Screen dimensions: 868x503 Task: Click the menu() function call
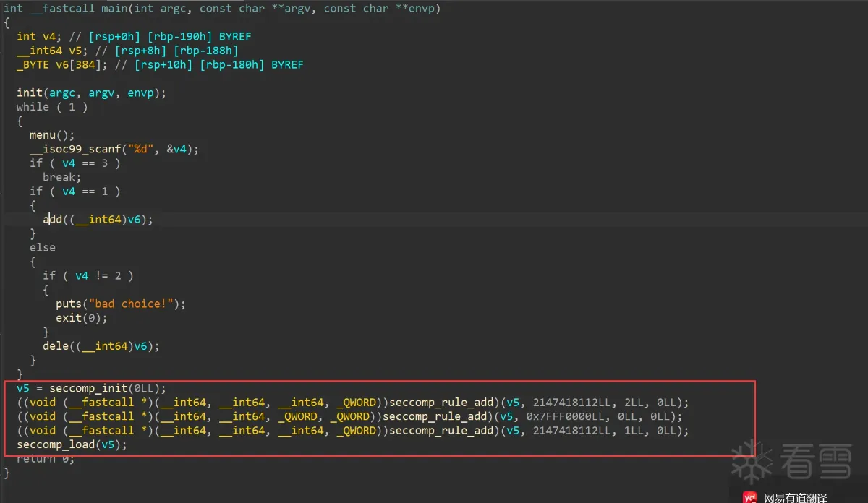42,135
